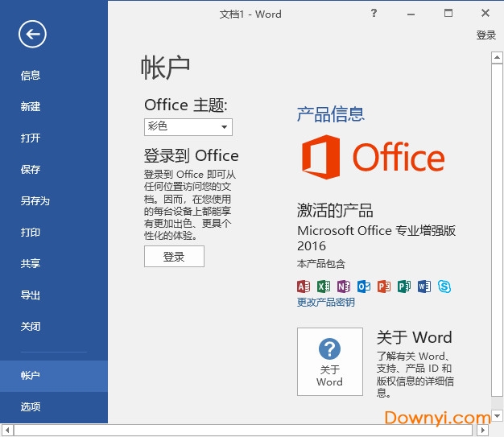Click the vertical scrollbar down arrow
This screenshot has width=504, height=437.
[498, 417]
